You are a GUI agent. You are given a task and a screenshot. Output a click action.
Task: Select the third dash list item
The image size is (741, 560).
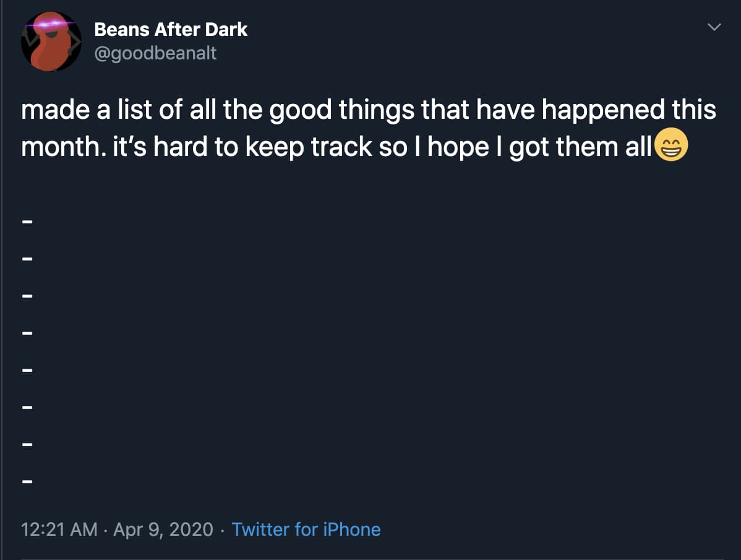click(27, 295)
